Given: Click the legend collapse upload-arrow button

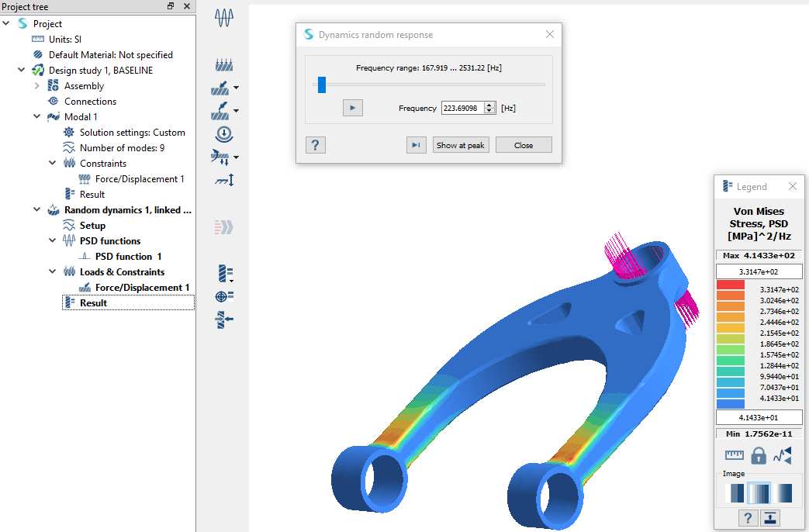Looking at the screenshot, I should pos(771,517).
